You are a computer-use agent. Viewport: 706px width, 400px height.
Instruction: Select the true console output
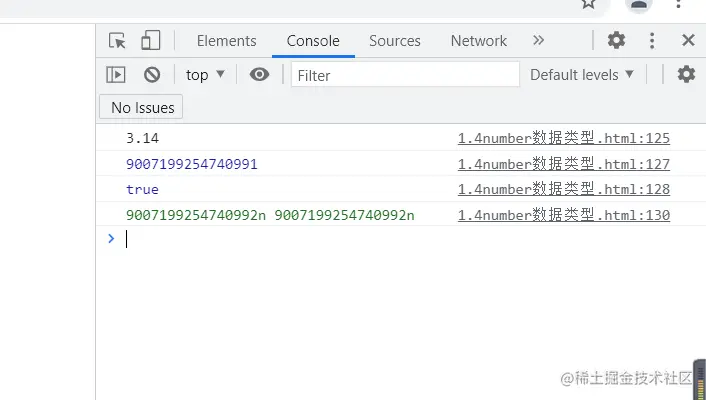[142, 189]
